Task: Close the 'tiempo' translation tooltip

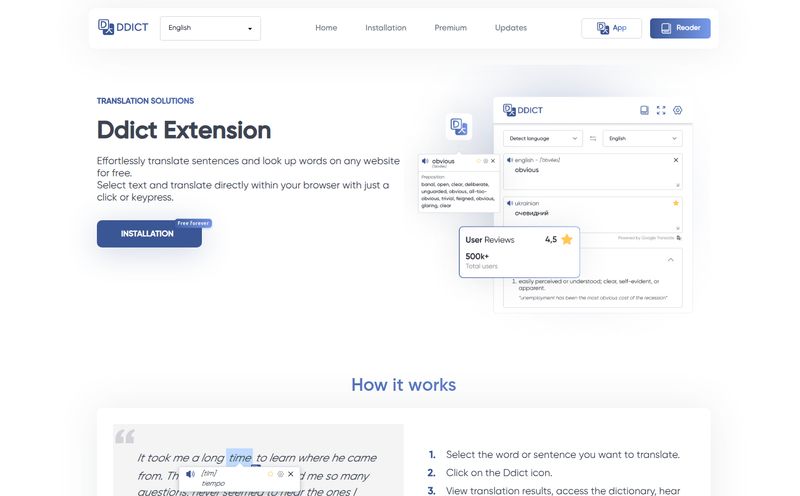Action: (290, 474)
